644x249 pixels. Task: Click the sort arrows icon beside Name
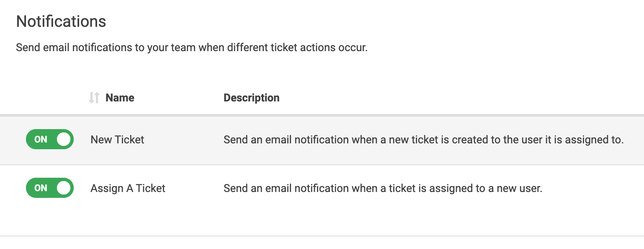[x=94, y=98]
